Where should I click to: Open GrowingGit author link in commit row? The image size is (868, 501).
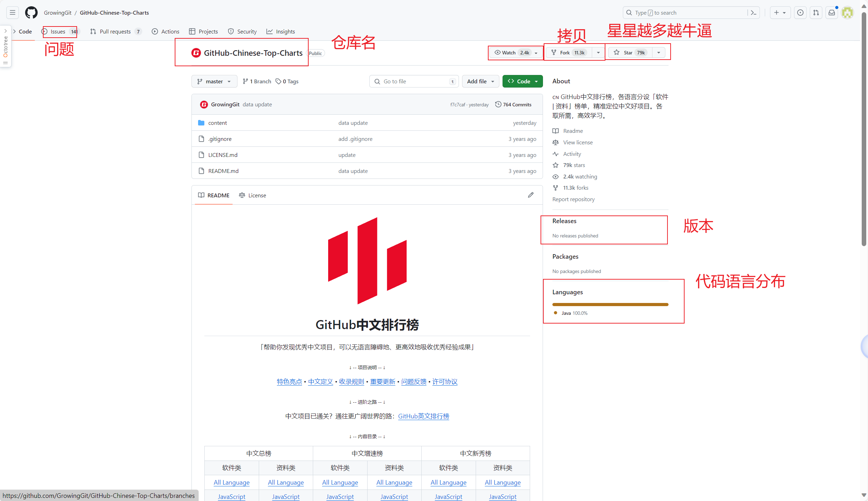coord(225,104)
